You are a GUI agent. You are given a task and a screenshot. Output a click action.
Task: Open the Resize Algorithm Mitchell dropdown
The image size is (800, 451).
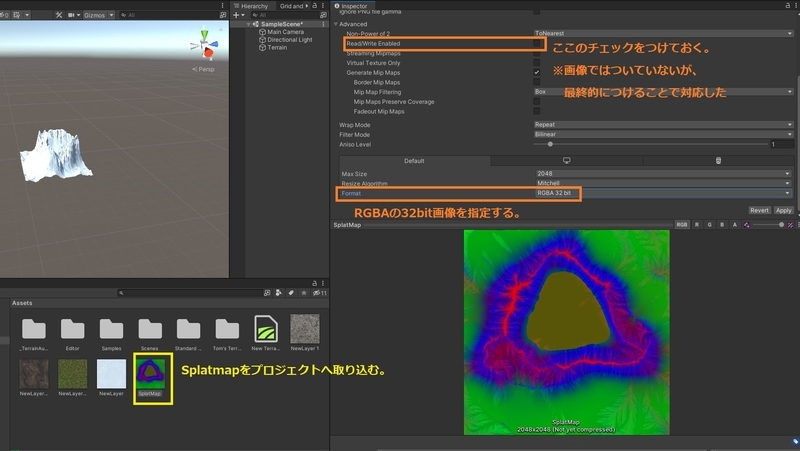[x=663, y=183]
